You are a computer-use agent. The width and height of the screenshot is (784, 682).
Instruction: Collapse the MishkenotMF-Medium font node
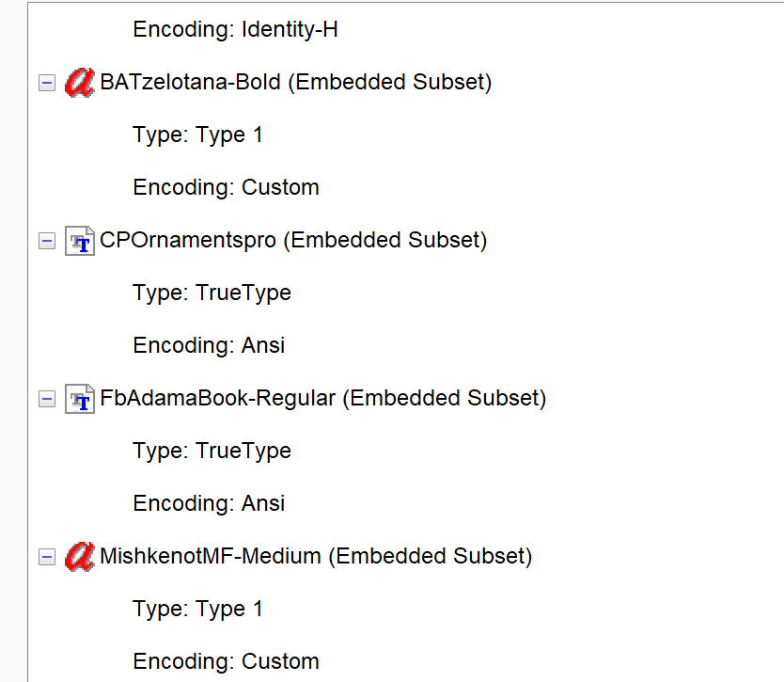pyautogui.click(x=46, y=557)
